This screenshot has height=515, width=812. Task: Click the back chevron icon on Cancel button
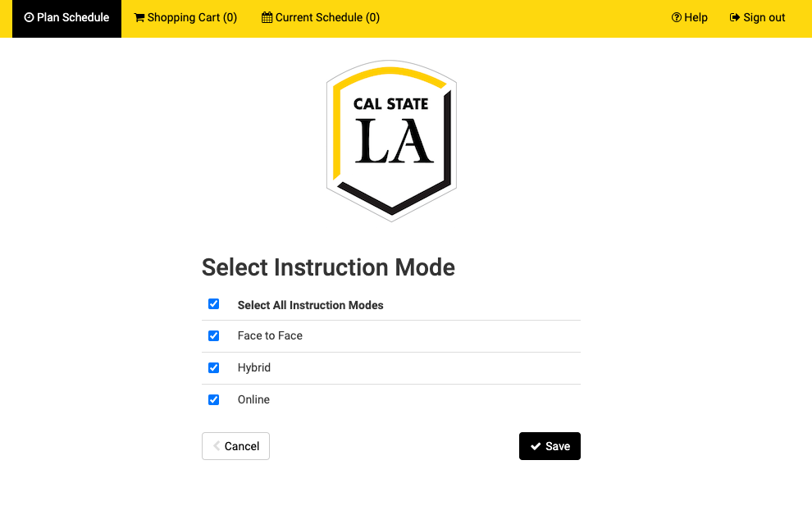click(x=217, y=446)
